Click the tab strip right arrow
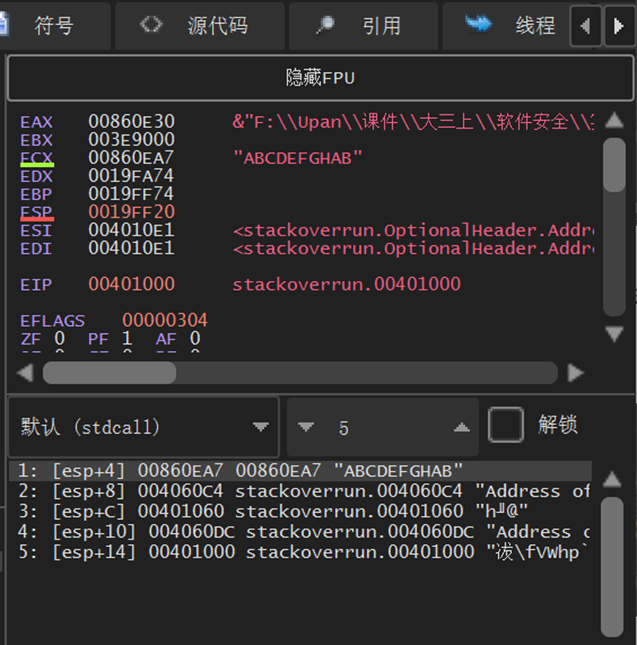 point(619,26)
